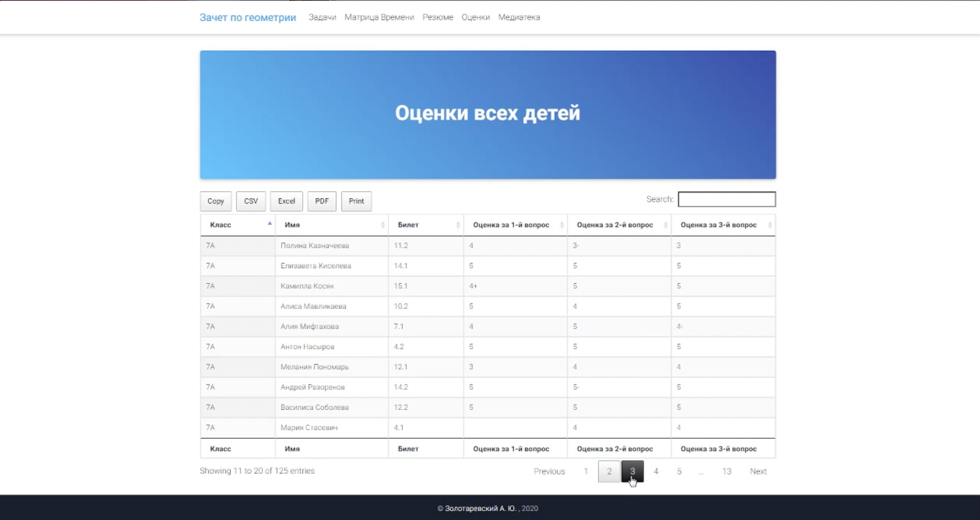Select the row of Алия Мифтахова

pos(488,326)
